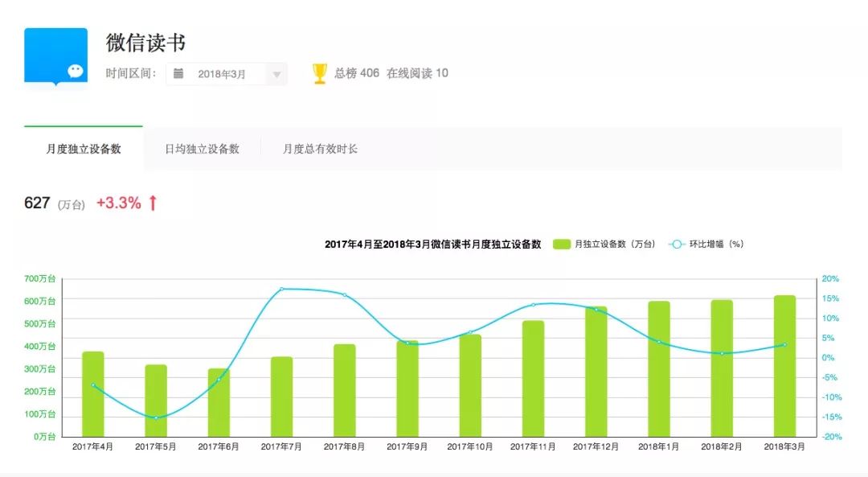Click the 2017年4月 x-axis label
The image size is (868, 477).
93,446
